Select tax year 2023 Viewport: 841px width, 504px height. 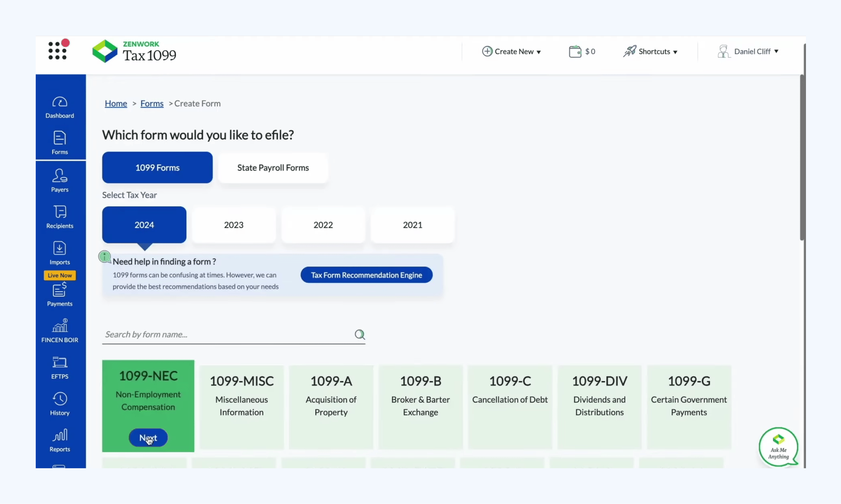[234, 225]
